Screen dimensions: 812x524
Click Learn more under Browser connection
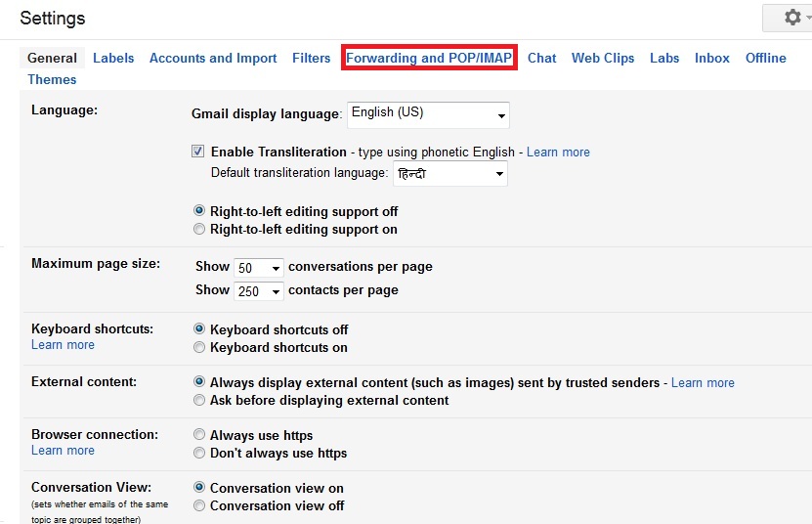click(x=63, y=451)
